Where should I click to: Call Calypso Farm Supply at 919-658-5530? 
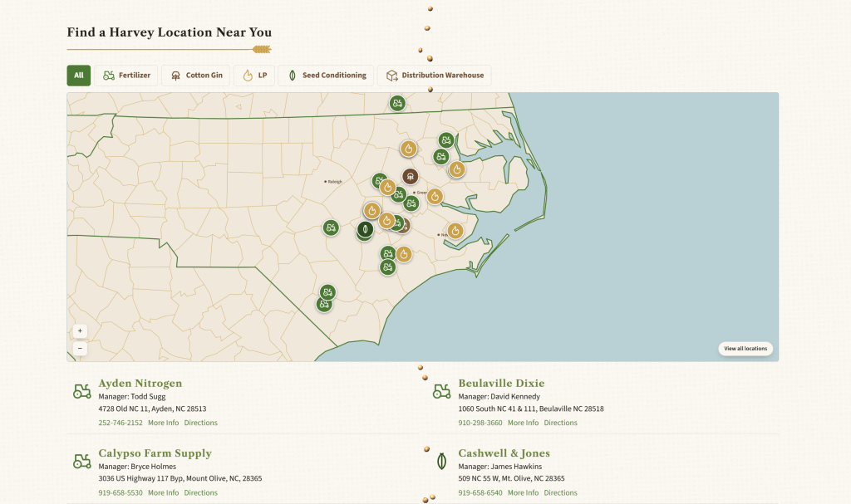click(x=121, y=492)
